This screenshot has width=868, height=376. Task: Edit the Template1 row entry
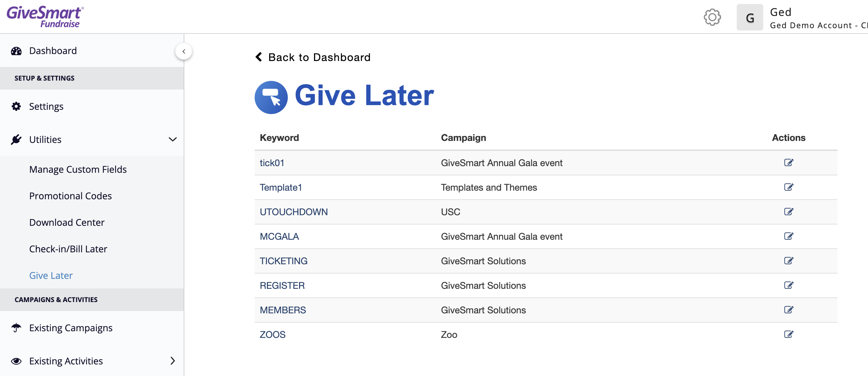click(x=788, y=187)
